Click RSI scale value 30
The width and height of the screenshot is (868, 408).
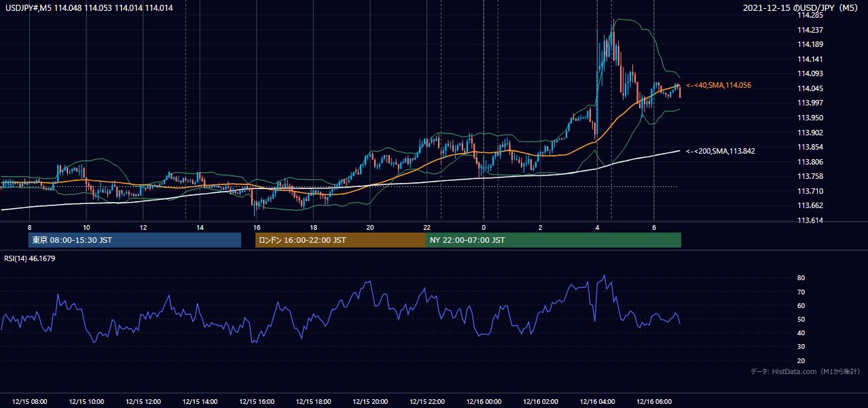[801, 347]
